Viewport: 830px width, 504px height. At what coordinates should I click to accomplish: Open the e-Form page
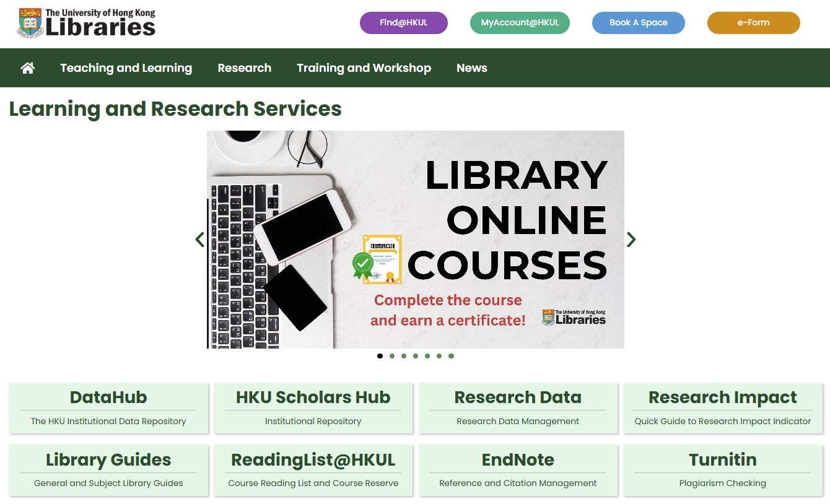coord(753,22)
